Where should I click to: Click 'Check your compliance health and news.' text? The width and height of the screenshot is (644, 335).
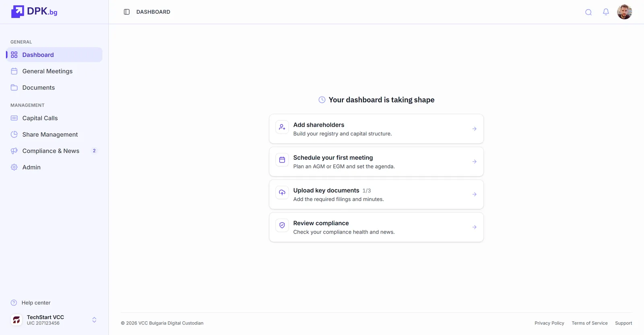tap(344, 232)
